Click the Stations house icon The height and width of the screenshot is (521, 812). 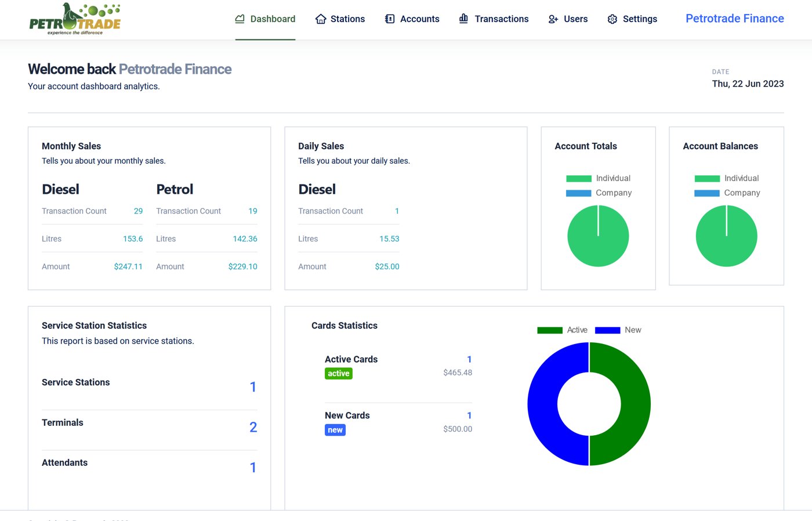point(321,19)
